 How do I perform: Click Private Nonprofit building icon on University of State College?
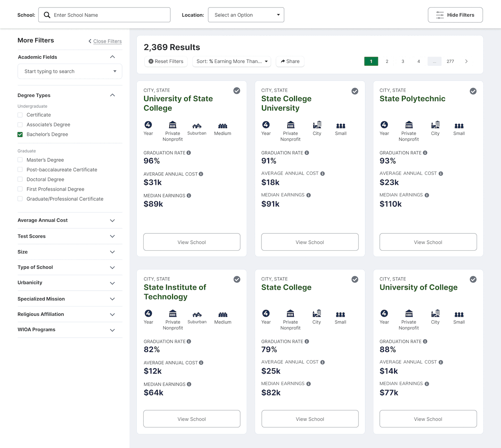173,125
